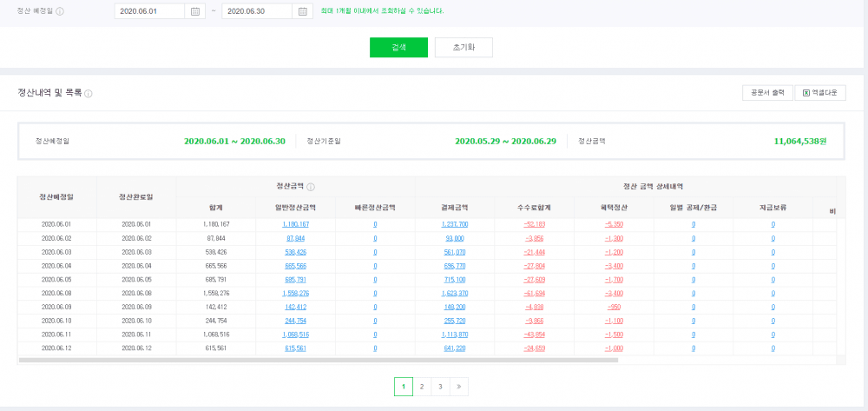Click the 정산 금액 상세내역 header
The width and height of the screenshot is (868, 411).
pyautogui.click(x=655, y=187)
